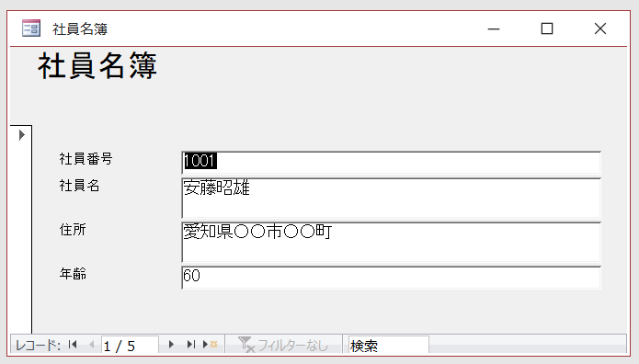This screenshot has width=639, height=364.
Task: Click the current record number box
Action: [x=130, y=346]
